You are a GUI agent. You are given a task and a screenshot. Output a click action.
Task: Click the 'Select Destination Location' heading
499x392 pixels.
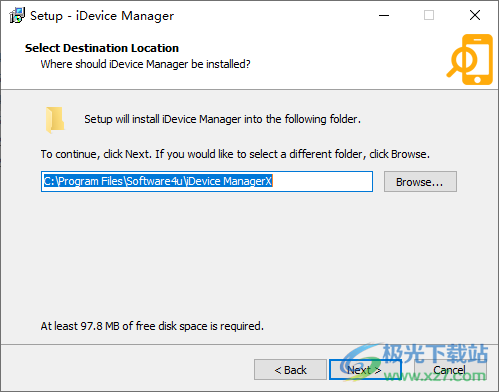coord(102,48)
